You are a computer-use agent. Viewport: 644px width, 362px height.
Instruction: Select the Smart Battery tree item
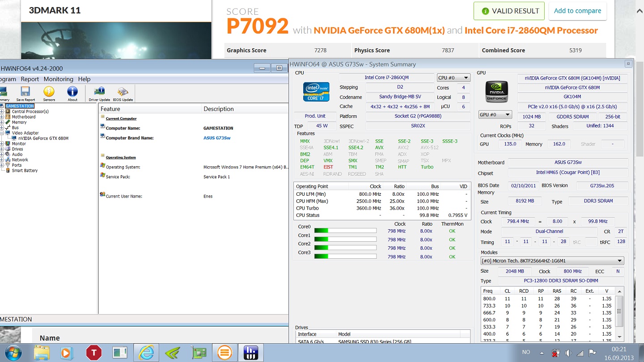pos(25,170)
